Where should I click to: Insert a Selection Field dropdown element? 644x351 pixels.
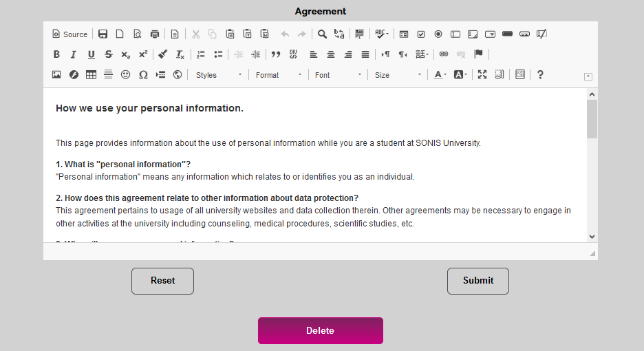tap(490, 34)
